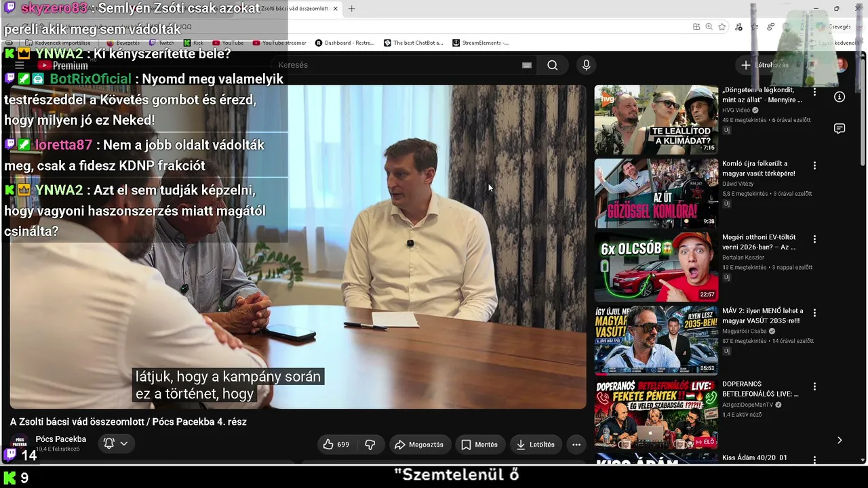The width and height of the screenshot is (868, 488).
Task: Dislike the Pócs Pacekba video
Action: tap(370, 445)
